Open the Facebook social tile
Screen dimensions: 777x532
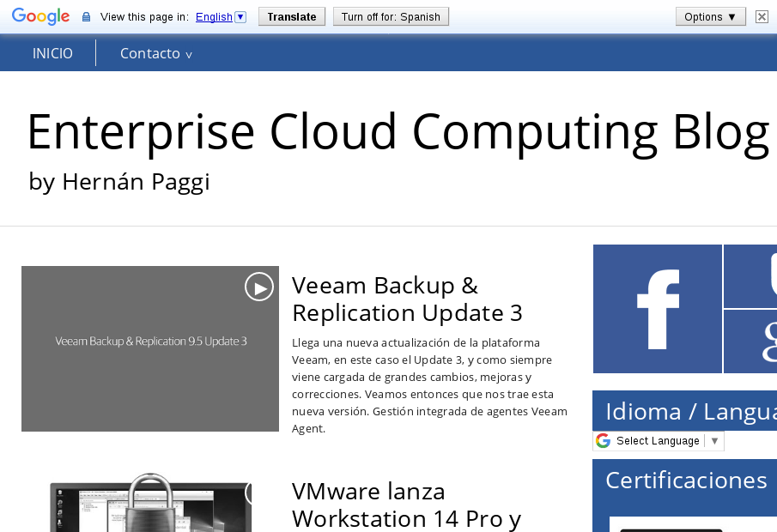(x=657, y=309)
